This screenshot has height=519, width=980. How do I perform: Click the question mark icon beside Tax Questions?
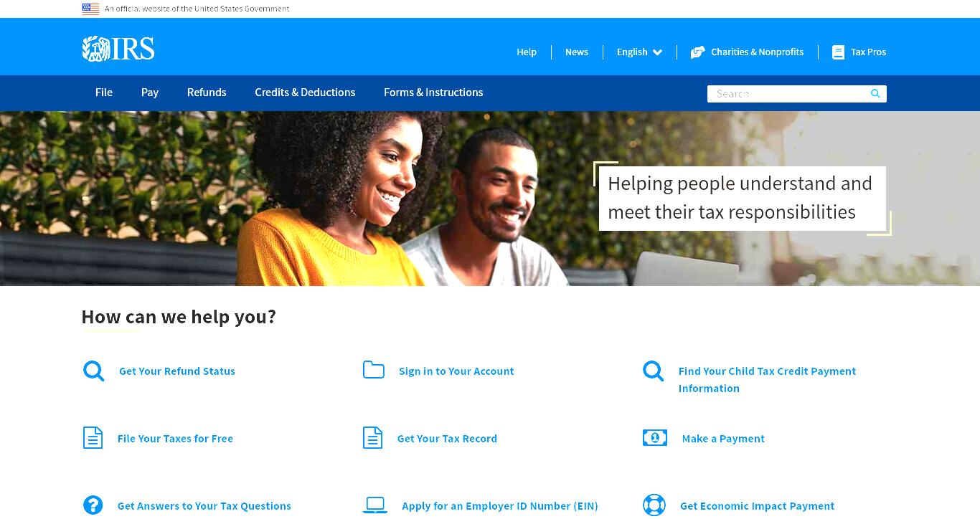93,505
